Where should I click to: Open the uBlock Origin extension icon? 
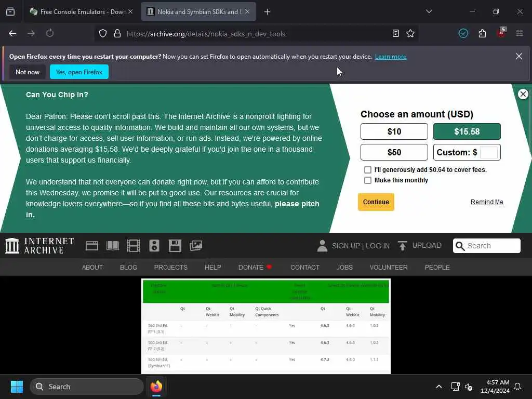point(501,33)
